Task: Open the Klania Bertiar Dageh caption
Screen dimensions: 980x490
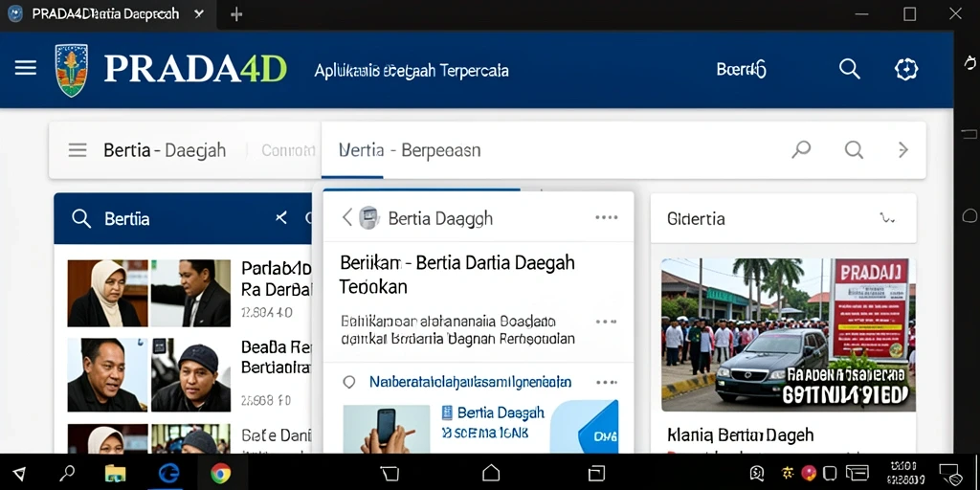Action: point(741,434)
